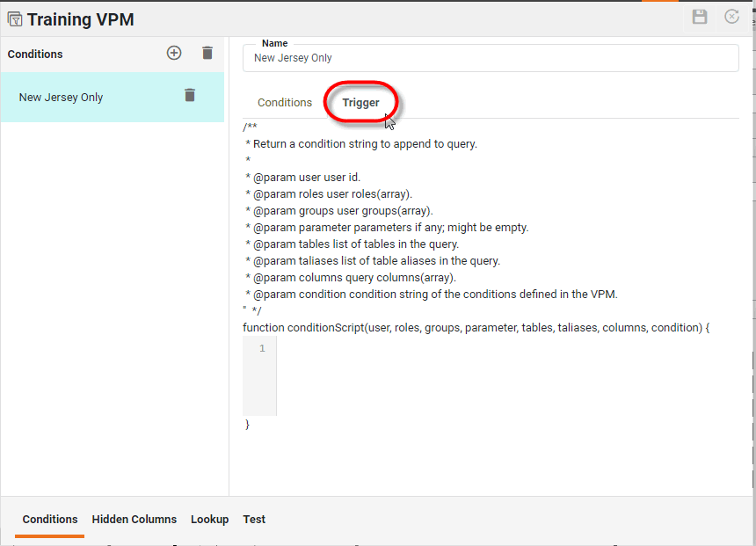Switch to the Trigger tab
756x546 pixels.
click(360, 102)
